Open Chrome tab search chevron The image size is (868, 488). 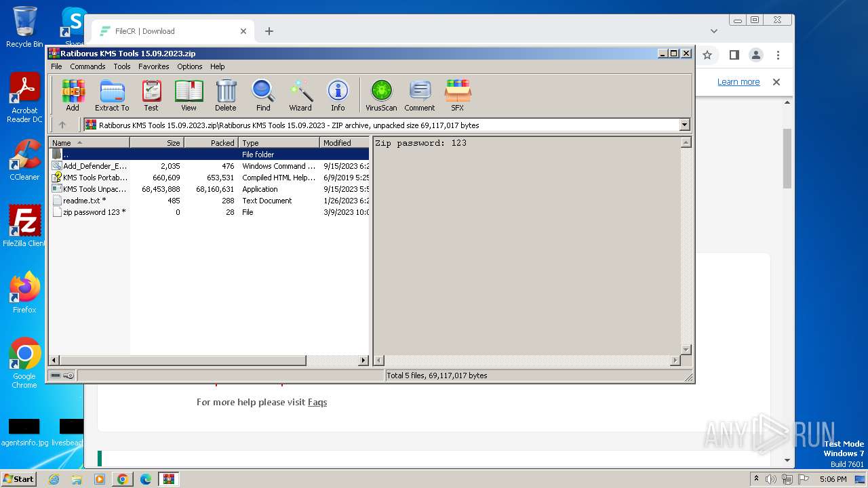click(x=714, y=31)
